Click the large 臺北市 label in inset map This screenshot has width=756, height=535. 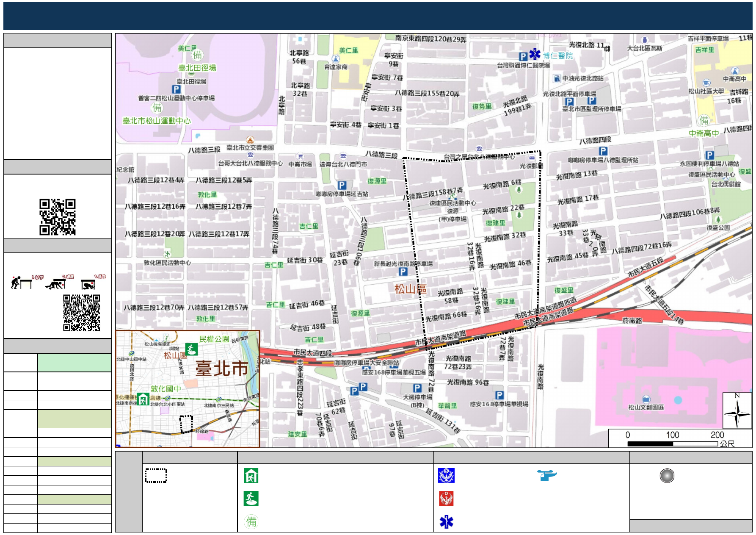[x=221, y=368]
